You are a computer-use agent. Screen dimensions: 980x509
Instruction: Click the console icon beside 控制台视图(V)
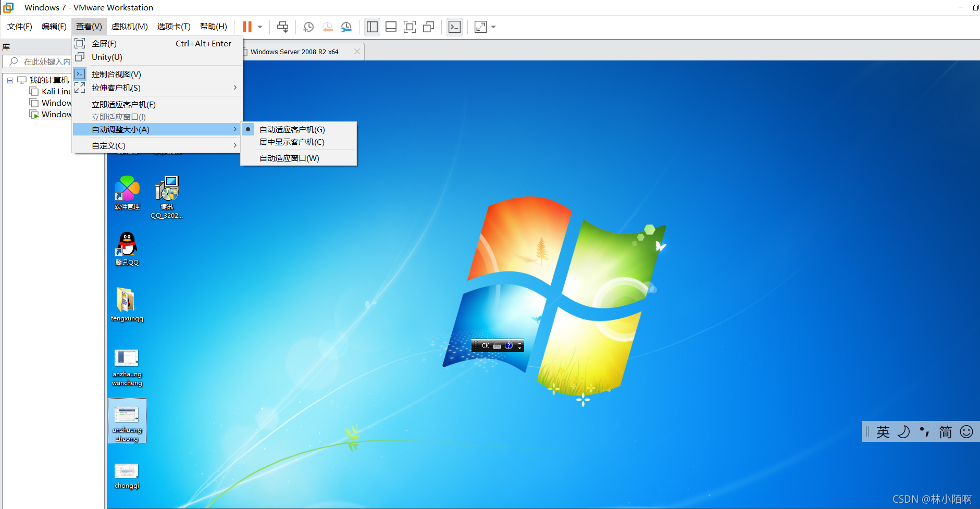(80, 74)
